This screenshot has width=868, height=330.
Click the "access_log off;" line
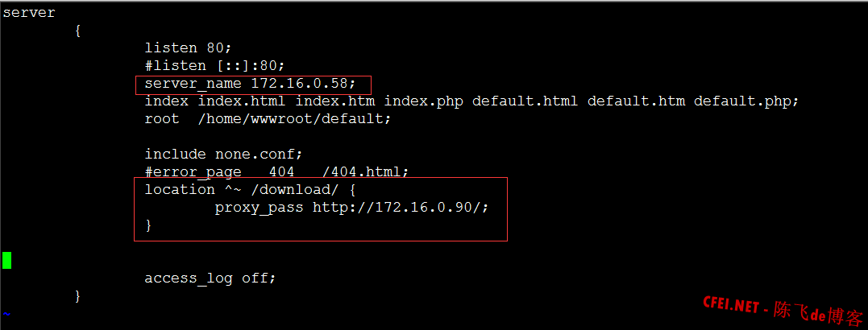tap(210, 278)
